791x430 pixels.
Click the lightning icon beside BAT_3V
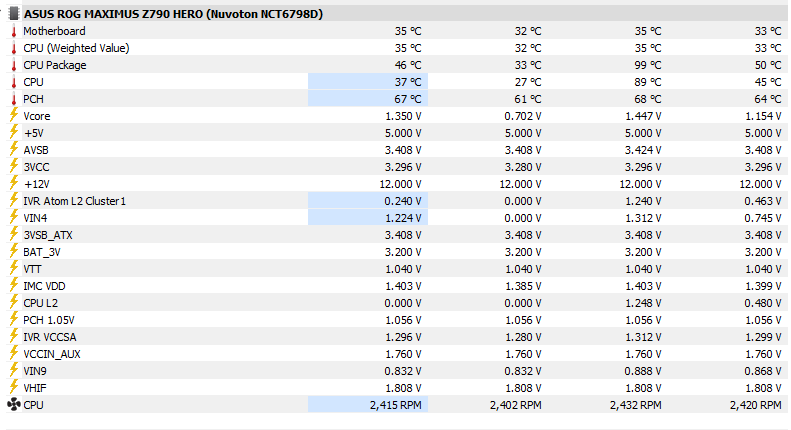pos(13,252)
